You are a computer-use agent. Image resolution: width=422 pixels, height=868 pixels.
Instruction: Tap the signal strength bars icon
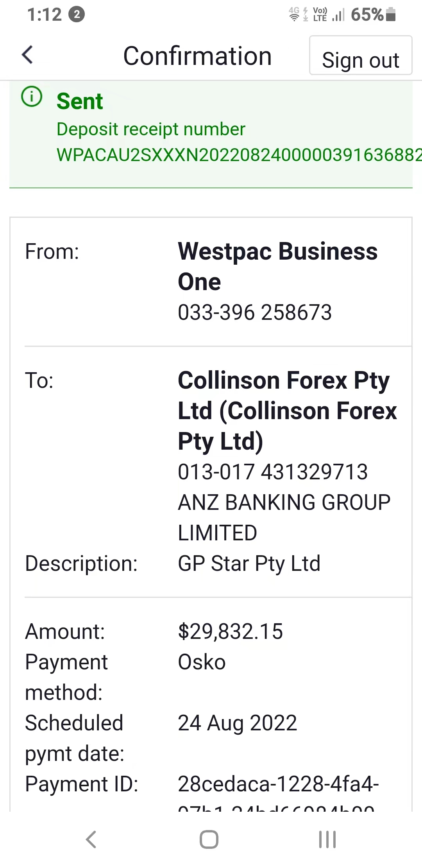(x=338, y=15)
